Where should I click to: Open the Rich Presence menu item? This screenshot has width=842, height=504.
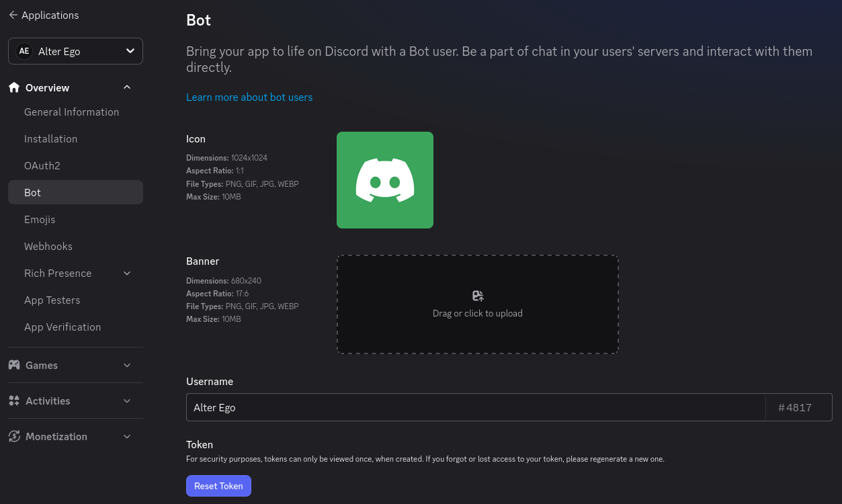pos(58,274)
